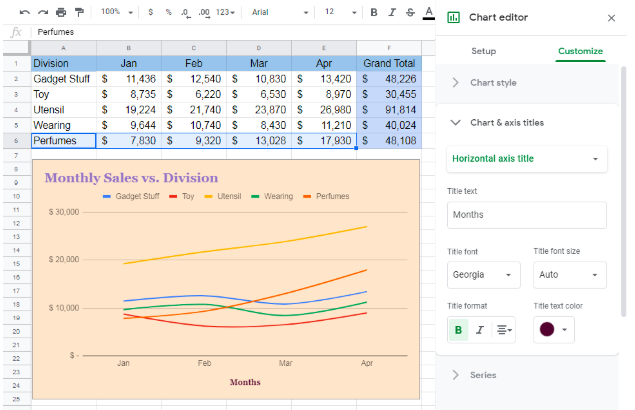Open title alignment options dropdown
This screenshot has width=635, height=410.
(504, 330)
